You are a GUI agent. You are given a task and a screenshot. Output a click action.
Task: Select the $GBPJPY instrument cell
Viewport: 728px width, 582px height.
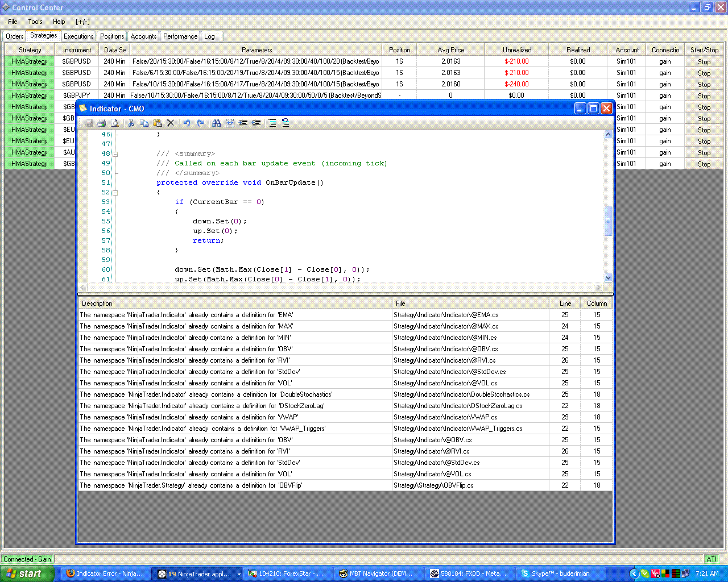[x=77, y=95]
